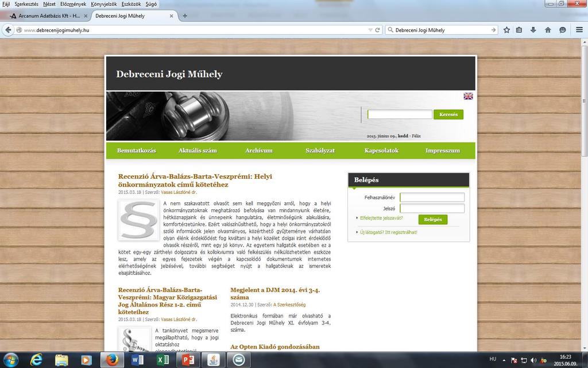Open Microsoft Excel from the taskbar
The height and width of the screenshot is (368, 588).
[x=163, y=361]
